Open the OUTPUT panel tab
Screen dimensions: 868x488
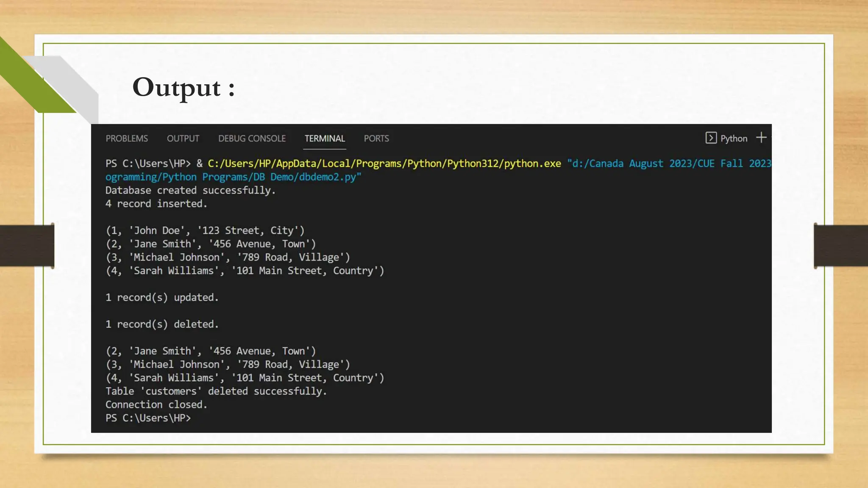183,139
